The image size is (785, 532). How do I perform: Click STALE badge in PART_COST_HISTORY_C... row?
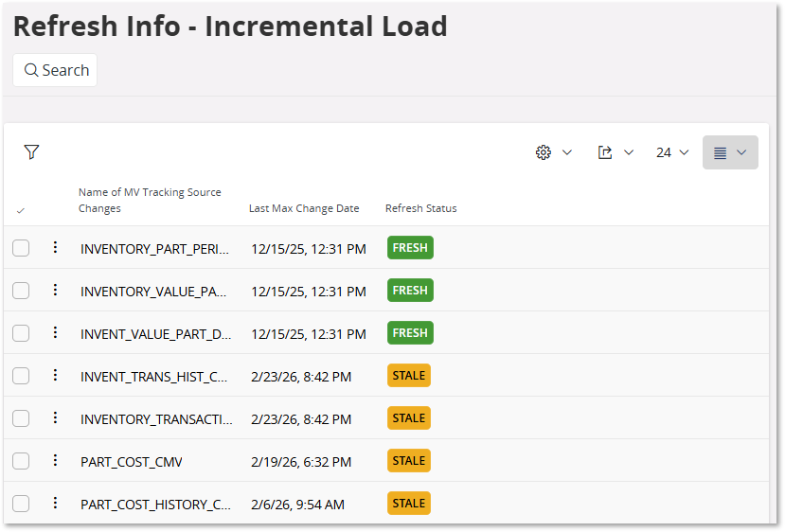point(408,503)
